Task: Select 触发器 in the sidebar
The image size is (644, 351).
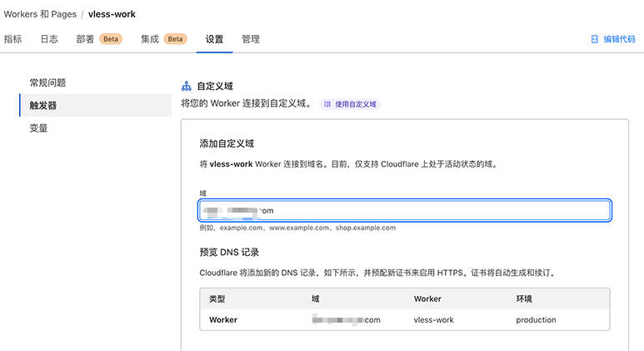Action: pos(95,105)
